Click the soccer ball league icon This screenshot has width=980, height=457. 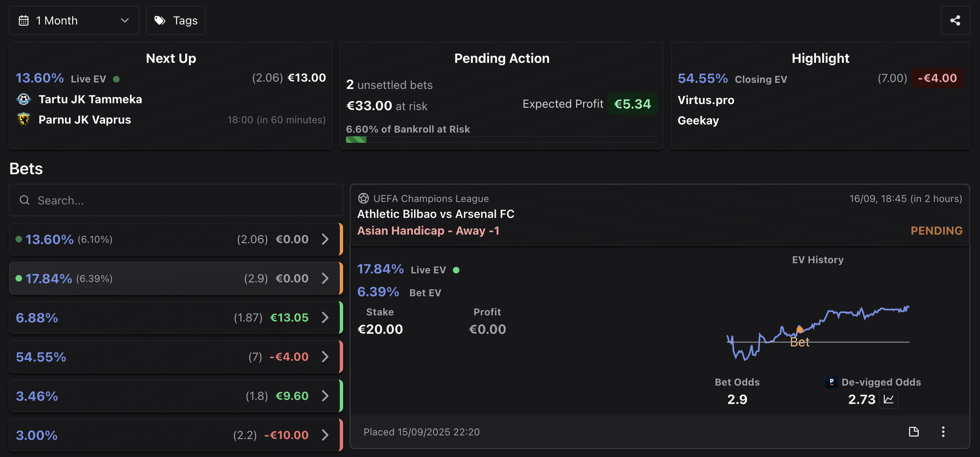[363, 198]
